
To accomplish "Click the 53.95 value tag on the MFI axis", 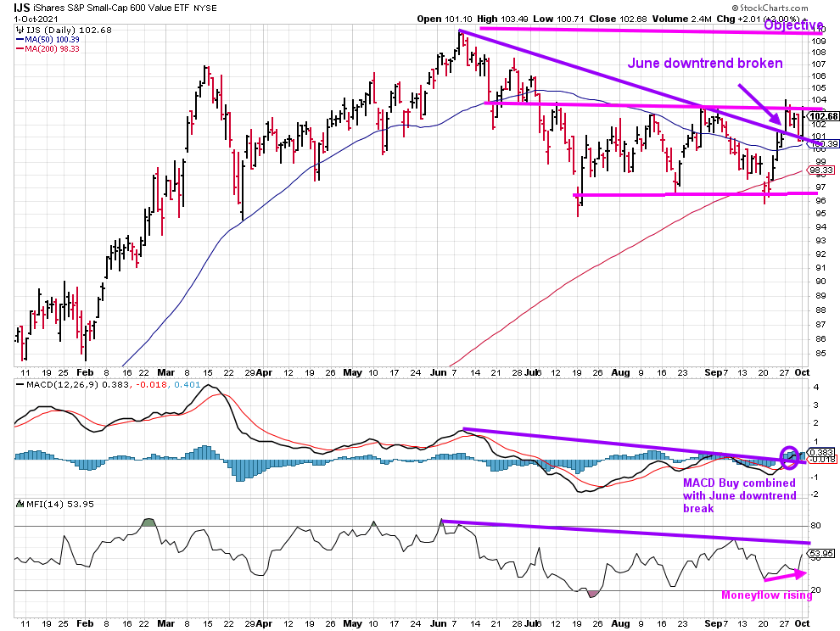I will point(821,553).
